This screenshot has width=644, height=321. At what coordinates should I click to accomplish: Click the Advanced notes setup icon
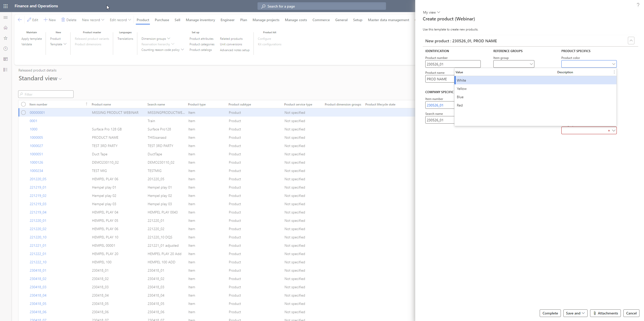[x=235, y=50]
